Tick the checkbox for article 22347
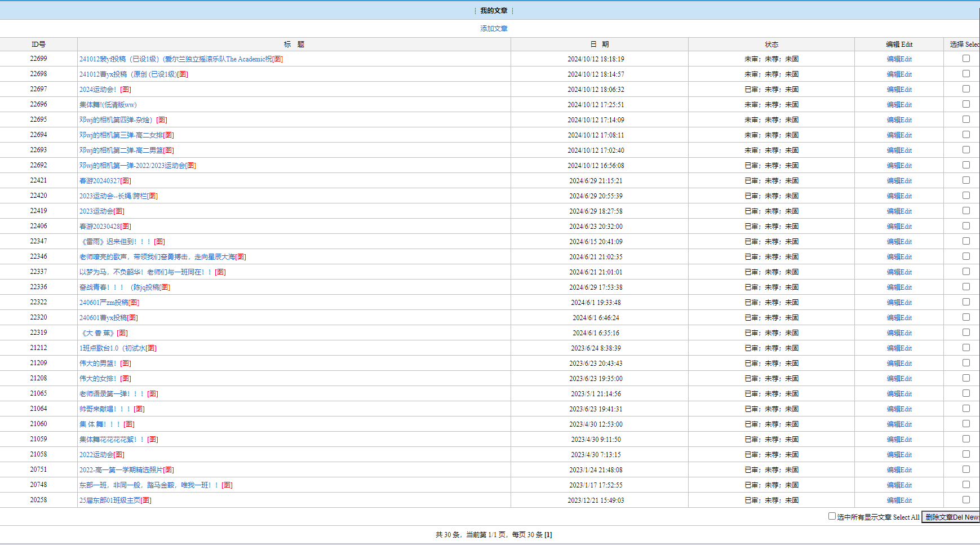Screen dimensions: 980x545 (x=966, y=241)
